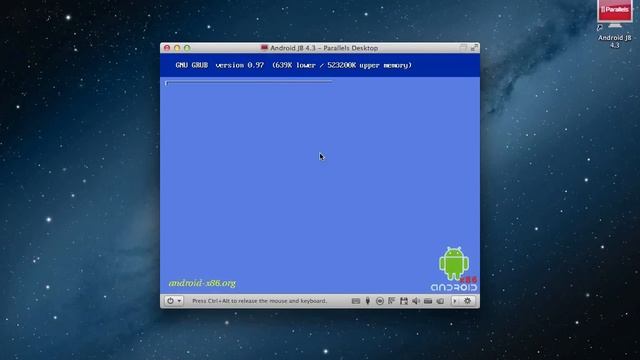640x360 pixels.
Task: Click the GRUB boot menu box
Action: tap(249, 83)
